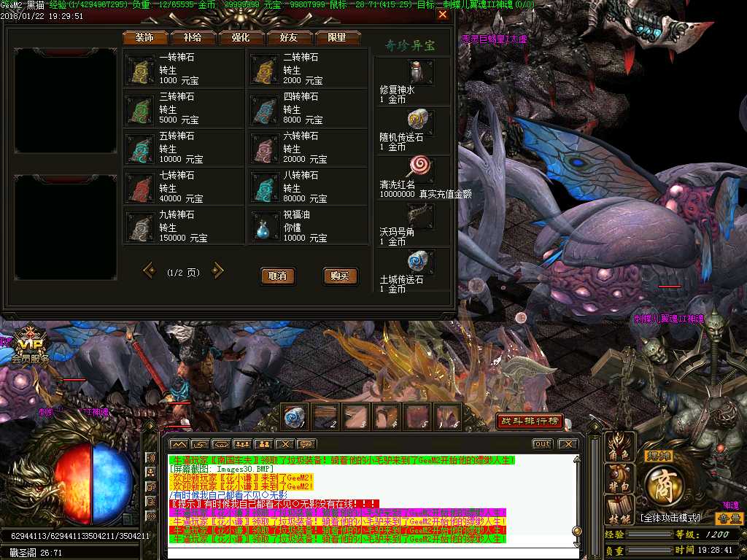
Task: Click quick slot 6
Action: [x=448, y=417]
